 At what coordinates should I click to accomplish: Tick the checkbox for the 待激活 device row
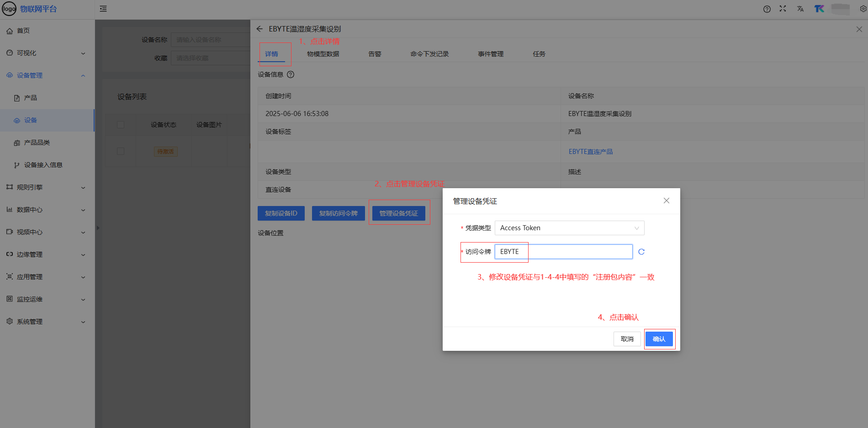tap(121, 151)
